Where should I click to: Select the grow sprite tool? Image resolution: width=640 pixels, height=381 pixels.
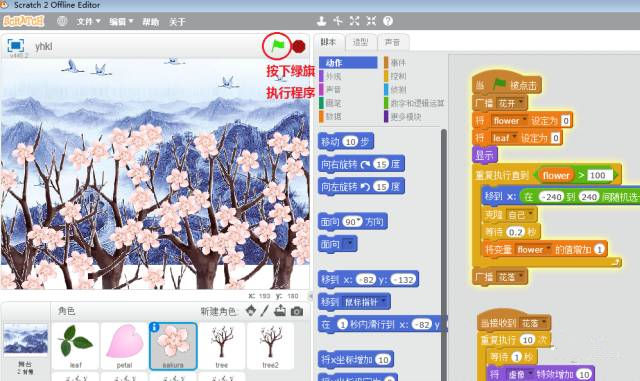(355, 21)
